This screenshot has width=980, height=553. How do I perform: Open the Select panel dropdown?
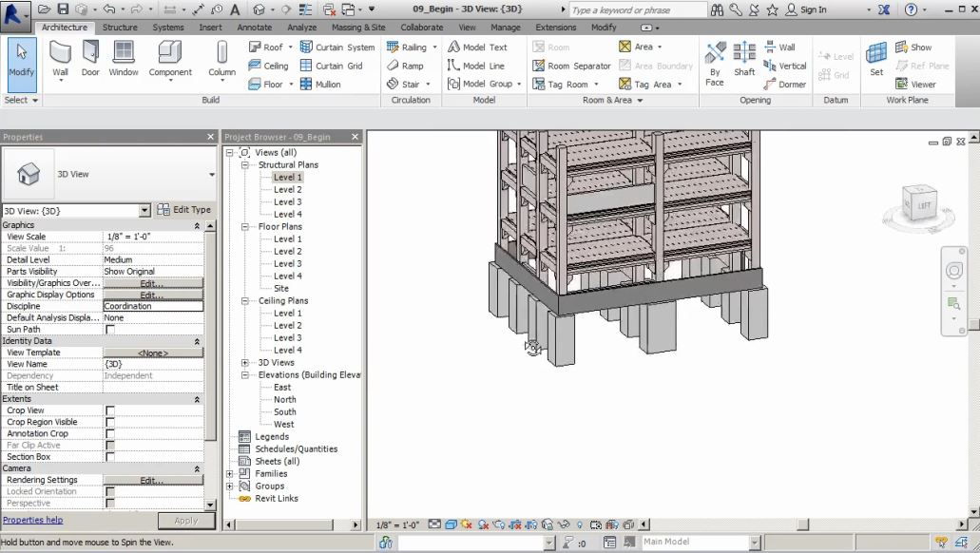pyautogui.click(x=21, y=100)
